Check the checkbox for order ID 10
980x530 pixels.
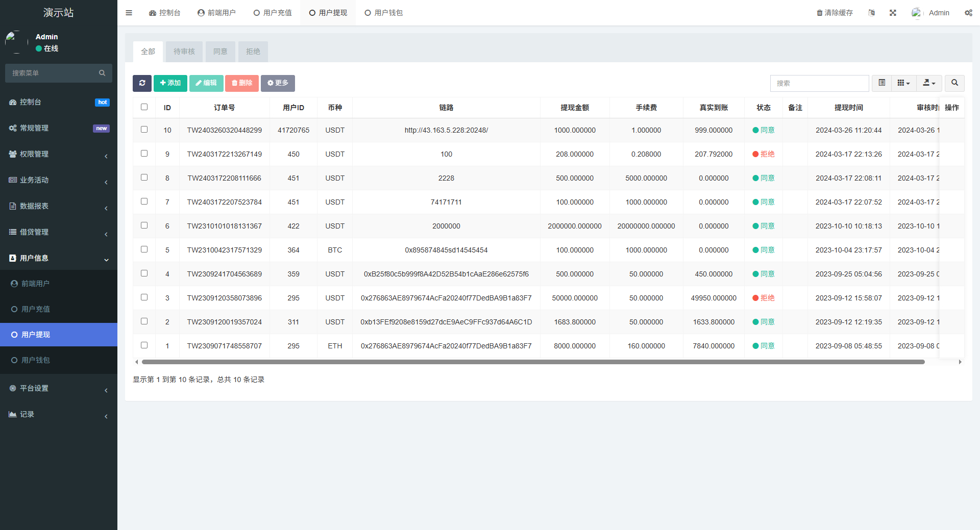tap(144, 129)
